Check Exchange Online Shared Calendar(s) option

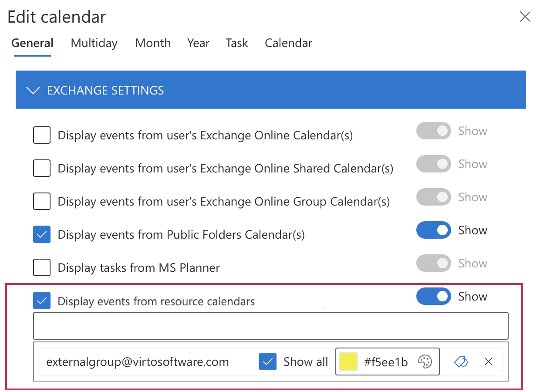[x=42, y=168]
